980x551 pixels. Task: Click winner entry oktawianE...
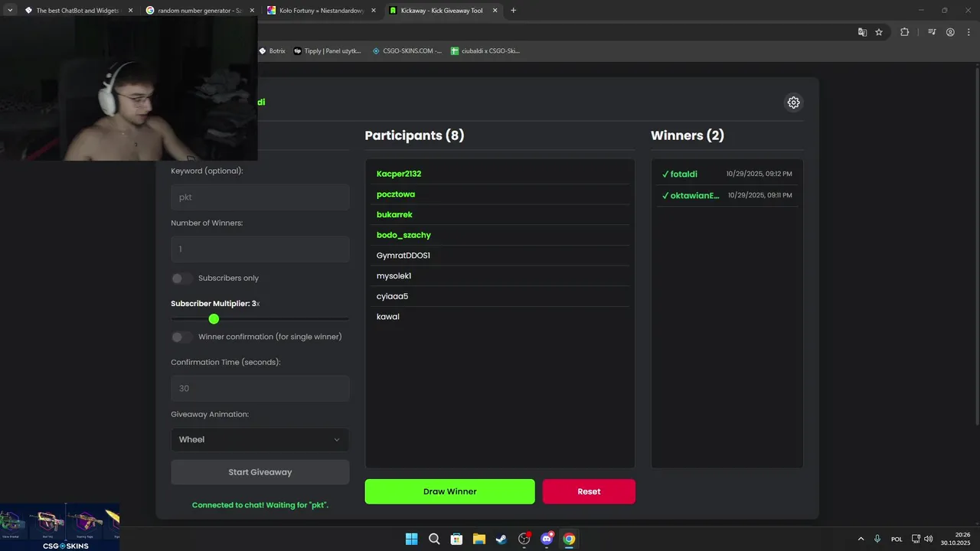727,195
